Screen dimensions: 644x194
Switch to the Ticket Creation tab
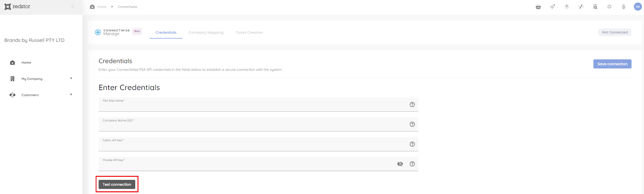[249, 33]
